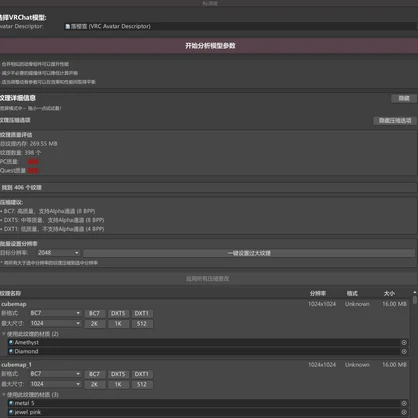Viewport: 418px width, 418px height.
Task: Click the red Quest quality rating
Action: coord(33,171)
